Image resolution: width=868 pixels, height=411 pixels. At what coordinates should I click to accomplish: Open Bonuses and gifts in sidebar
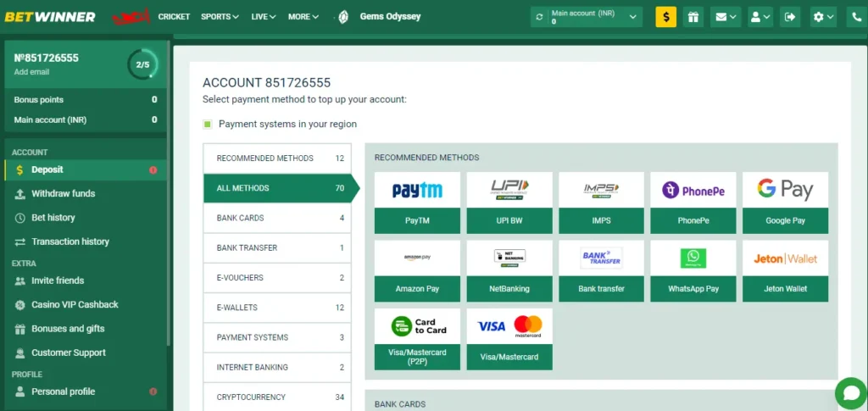coord(86,329)
